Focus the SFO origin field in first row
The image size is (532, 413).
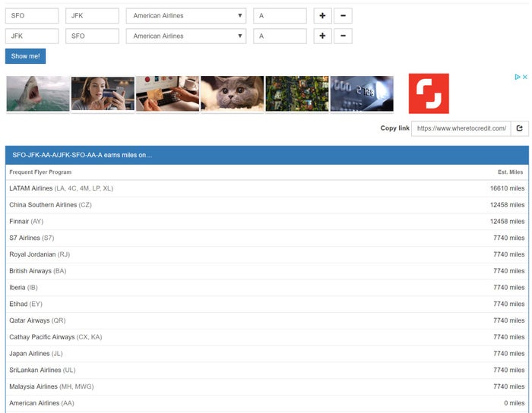[x=32, y=16]
